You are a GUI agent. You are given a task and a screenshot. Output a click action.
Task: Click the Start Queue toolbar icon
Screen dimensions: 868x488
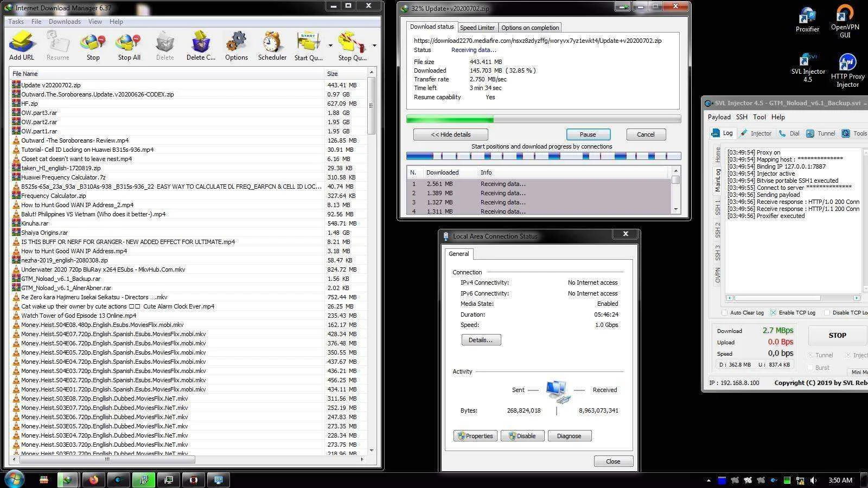[308, 46]
